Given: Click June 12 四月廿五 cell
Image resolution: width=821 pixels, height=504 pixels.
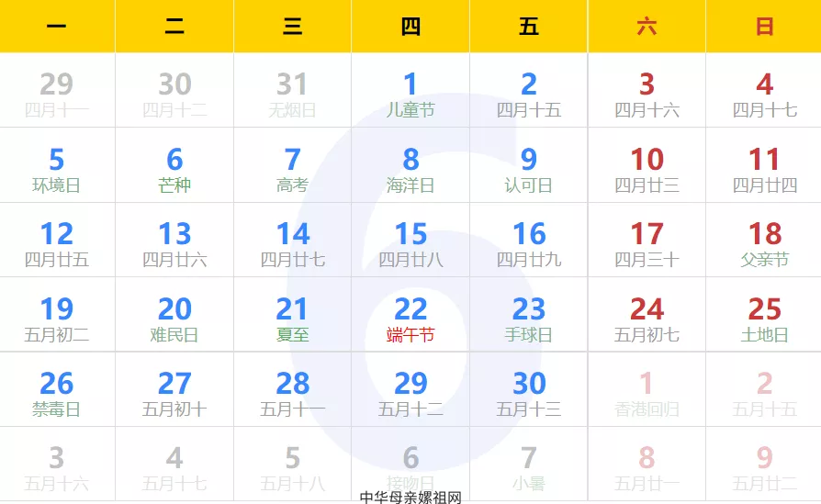Looking at the screenshot, I should (57, 241).
